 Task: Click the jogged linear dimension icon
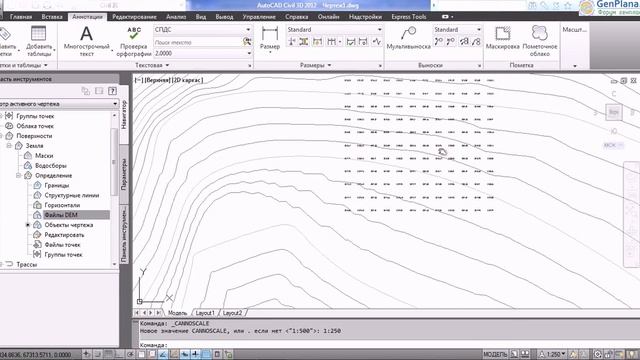[x=376, y=42]
